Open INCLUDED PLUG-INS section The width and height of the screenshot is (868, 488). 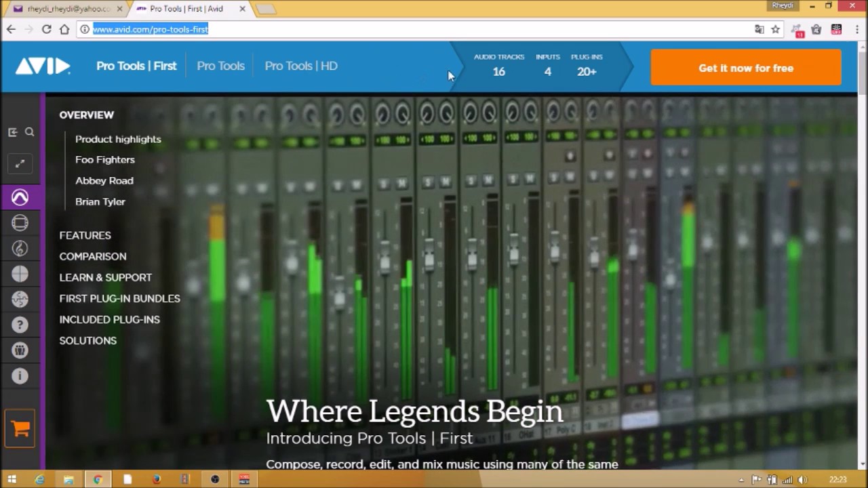109,319
